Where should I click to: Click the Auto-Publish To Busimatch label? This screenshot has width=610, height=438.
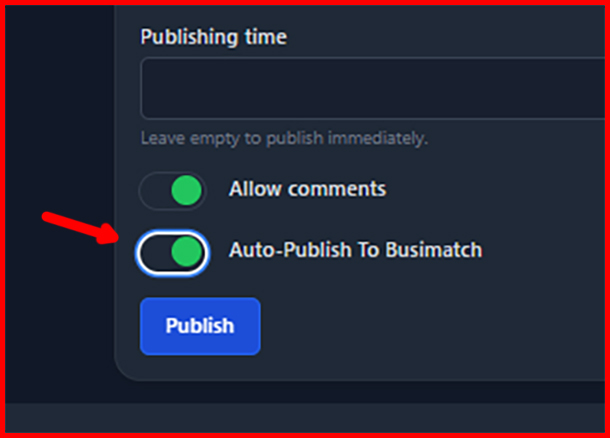(x=355, y=250)
